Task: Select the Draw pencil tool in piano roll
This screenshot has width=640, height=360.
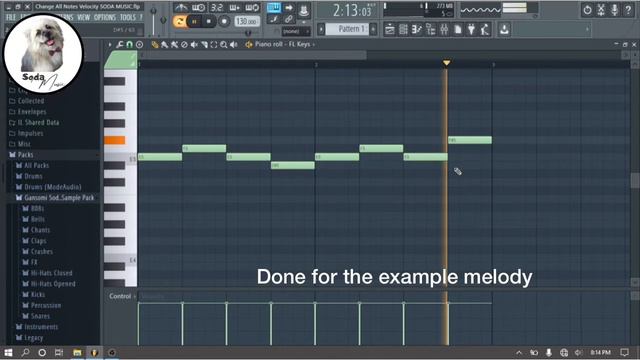Action: click(x=155, y=44)
